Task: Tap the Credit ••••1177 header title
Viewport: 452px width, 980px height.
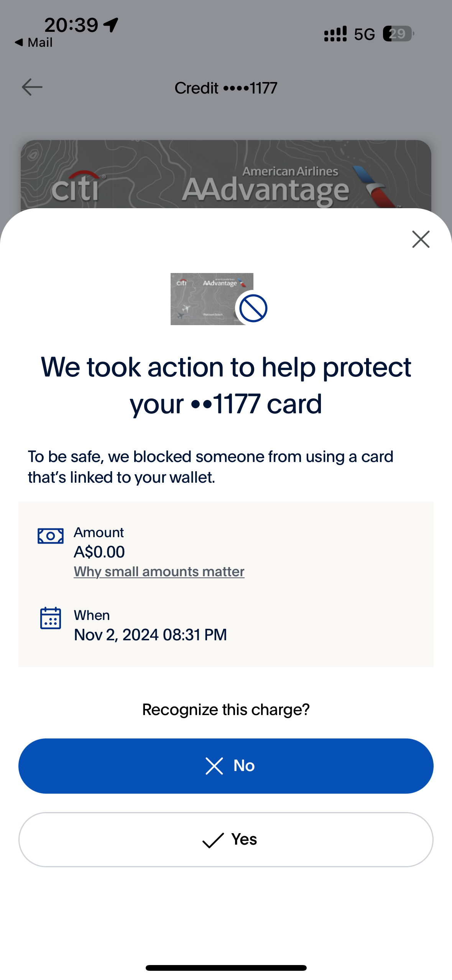Action: coord(226,88)
